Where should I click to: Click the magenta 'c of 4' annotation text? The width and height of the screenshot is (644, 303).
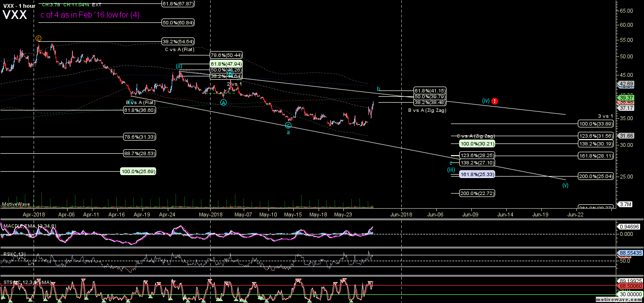tap(90, 15)
